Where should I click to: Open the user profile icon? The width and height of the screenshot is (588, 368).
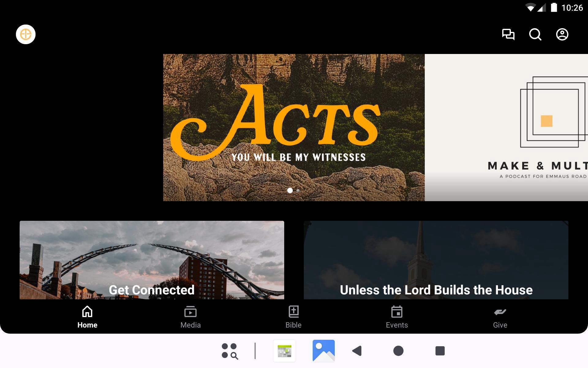pyautogui.click(x=562, y=34)
